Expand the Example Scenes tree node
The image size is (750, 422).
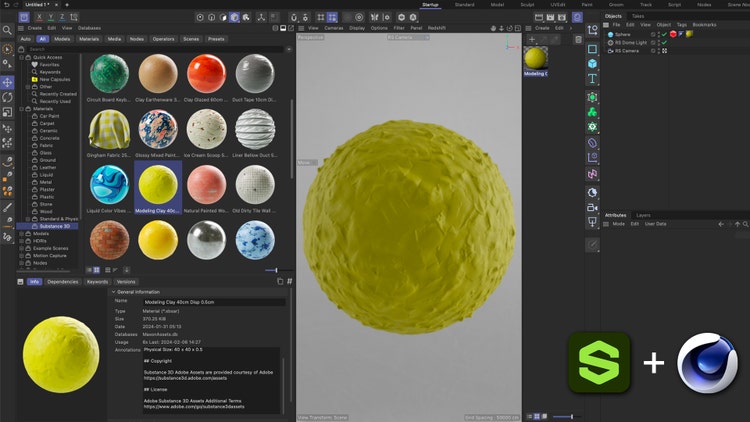coord(22,248)
